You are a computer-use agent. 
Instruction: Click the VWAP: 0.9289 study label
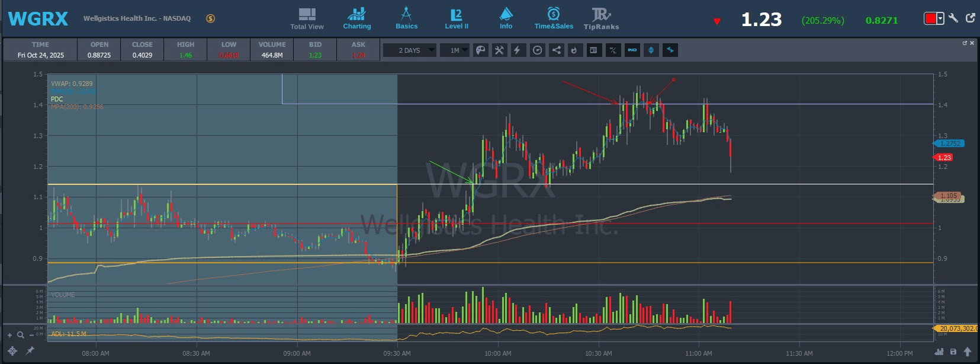tap(72, 84)
